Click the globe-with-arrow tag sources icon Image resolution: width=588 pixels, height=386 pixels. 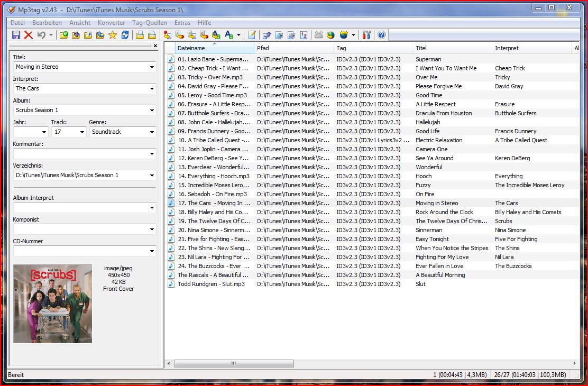point(344,35)
